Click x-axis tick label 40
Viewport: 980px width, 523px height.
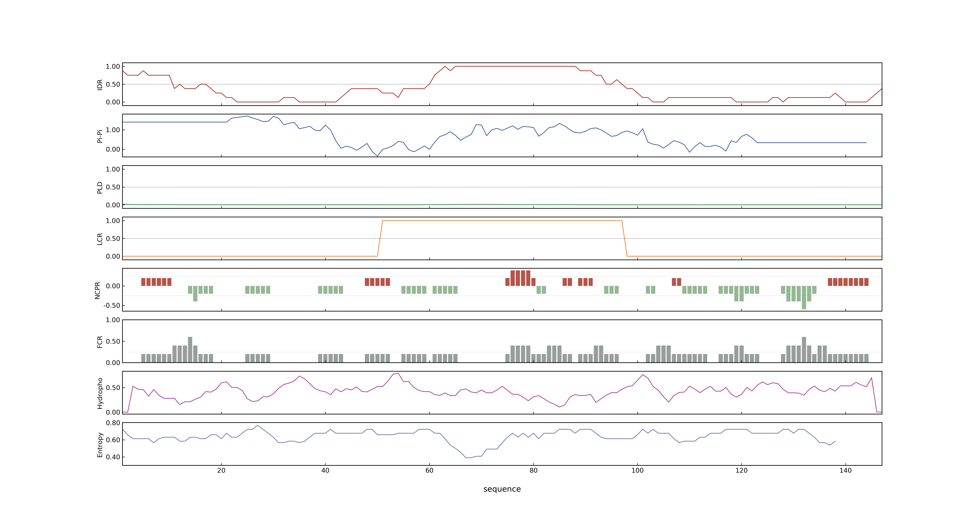click(325, 470)
